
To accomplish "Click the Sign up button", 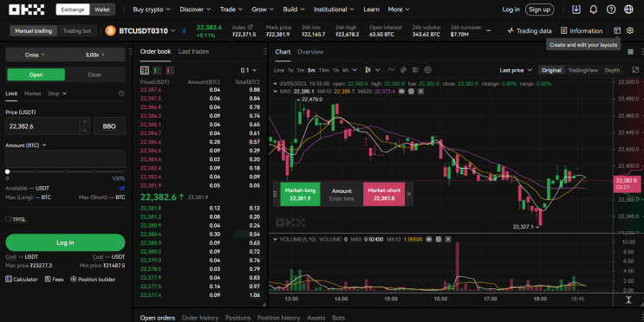I will pyautogui.click(x=539, y=10).
